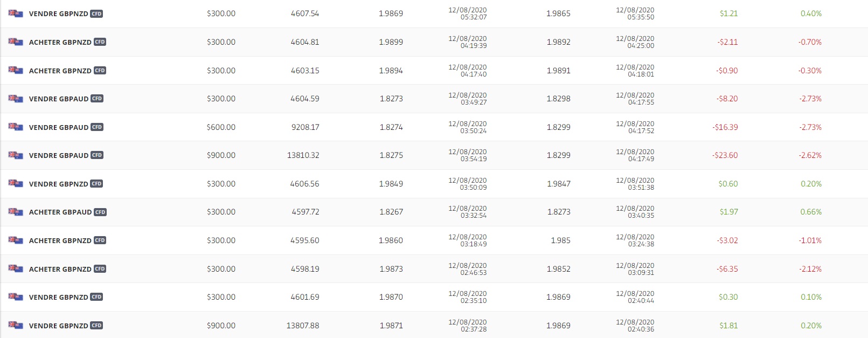Click the close date 12/08/2020 03:09:31
The image size is (868, 338).
[x=635, y=269]
